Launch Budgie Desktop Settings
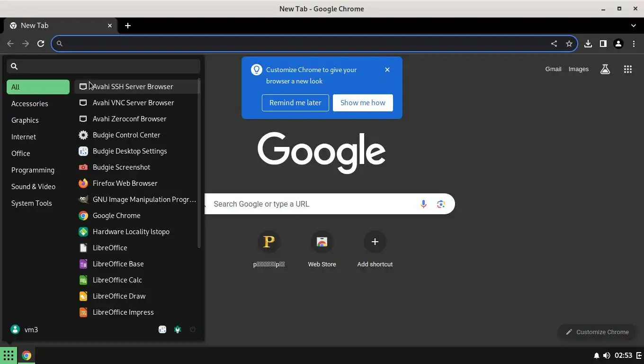 136,151
